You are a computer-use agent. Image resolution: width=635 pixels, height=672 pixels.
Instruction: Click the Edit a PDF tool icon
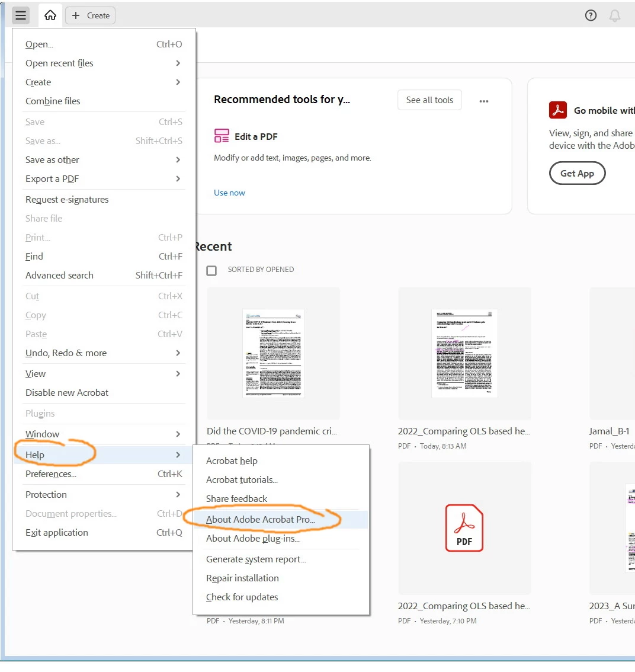[222, 136]
